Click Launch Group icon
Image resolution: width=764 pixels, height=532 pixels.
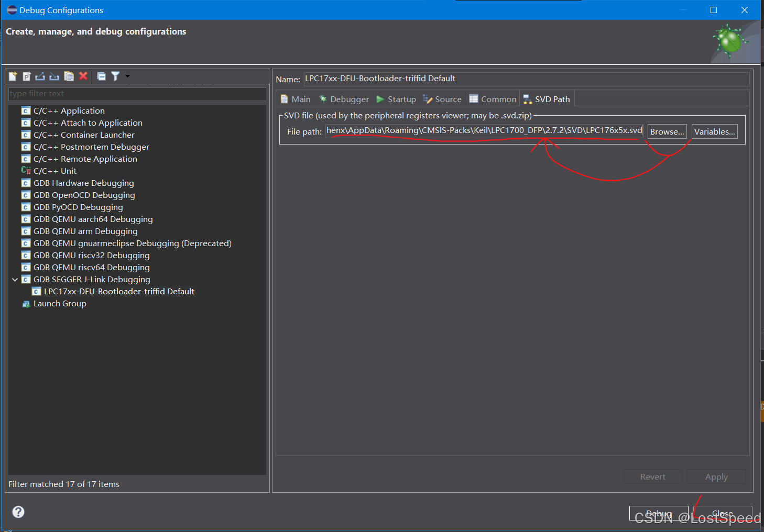pyautogui.click(x=26, y=304)
